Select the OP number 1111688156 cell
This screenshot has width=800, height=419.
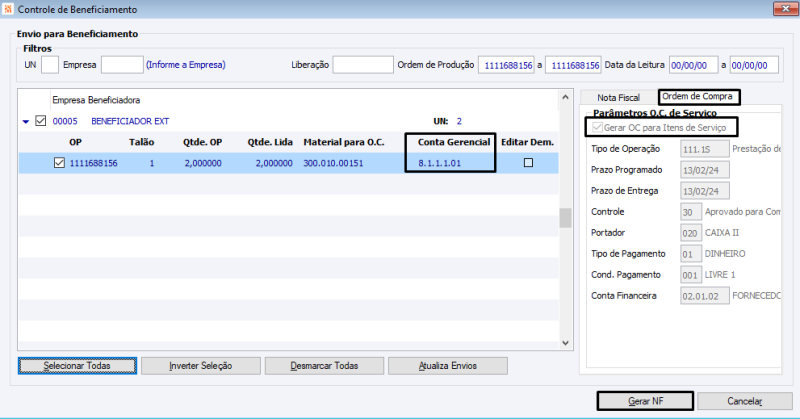tap(93, 163)
